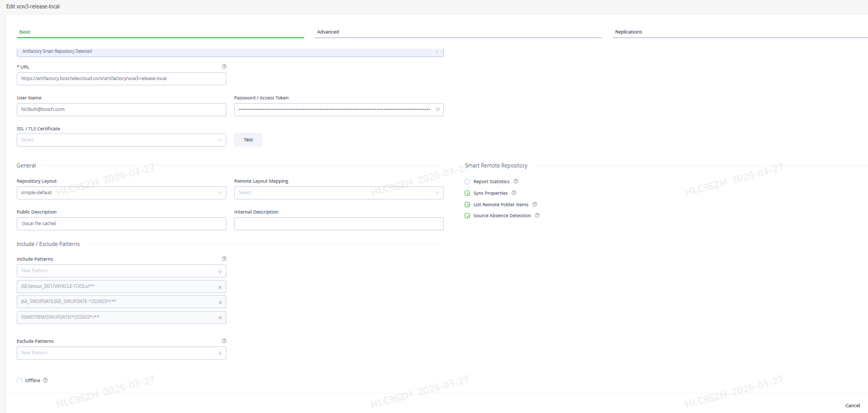Screen dimensions: 868x413
Task: Reveal password with the eye icon
Action: click(437, 109)
